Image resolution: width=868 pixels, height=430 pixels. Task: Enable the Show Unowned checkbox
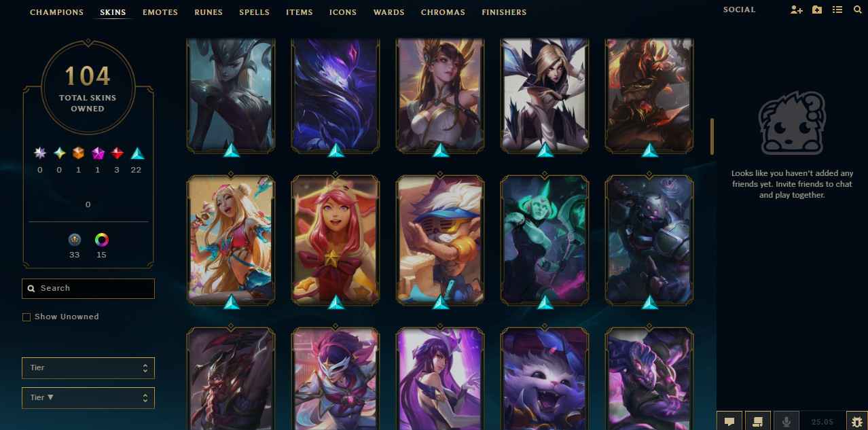click(26, 317)
